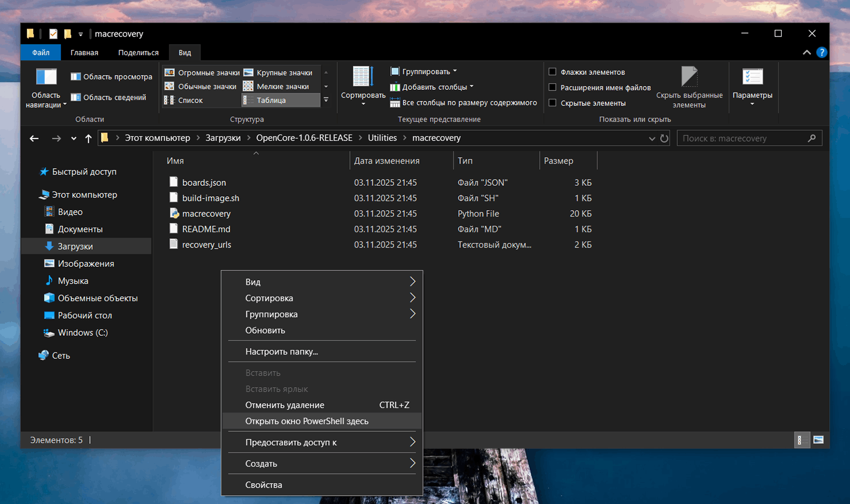The height and width of the screenshot is (504, 850).
Task: Select the macrecovery Python file
Action: [x=206, y=213]
